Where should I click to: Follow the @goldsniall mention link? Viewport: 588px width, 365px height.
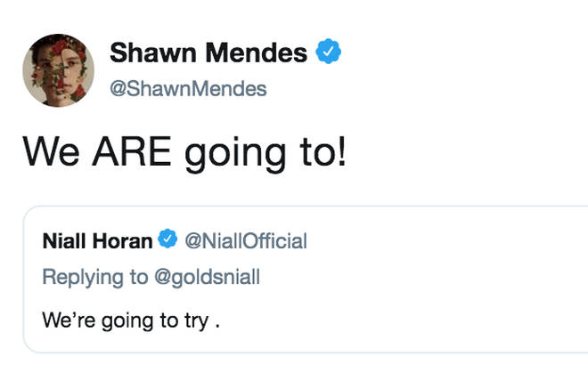[207, 278]
